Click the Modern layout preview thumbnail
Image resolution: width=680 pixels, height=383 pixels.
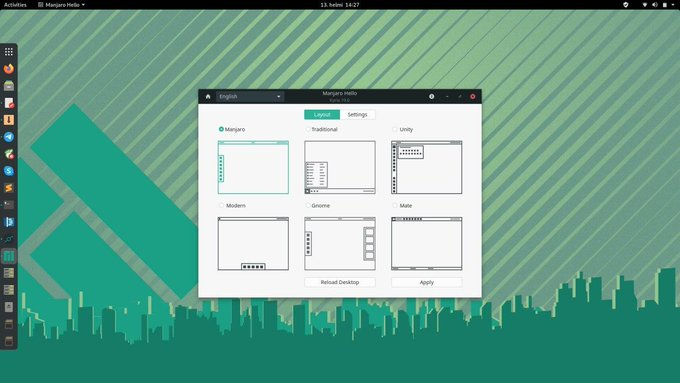point(253,244)
